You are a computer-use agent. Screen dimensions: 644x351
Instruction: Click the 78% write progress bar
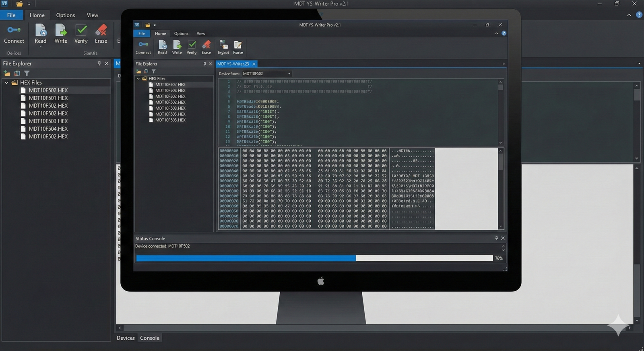[x=314, y=258]
